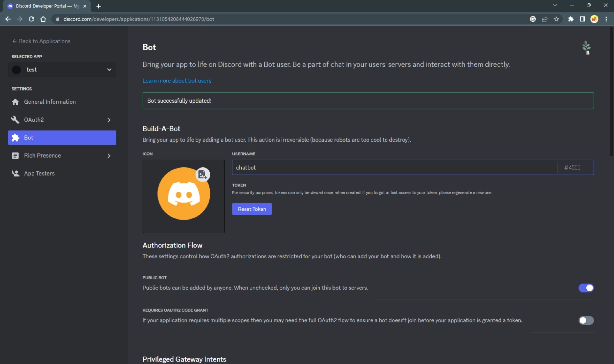Go Back to Applications
This screenshot has height=364, width=614.
[41, 41]
